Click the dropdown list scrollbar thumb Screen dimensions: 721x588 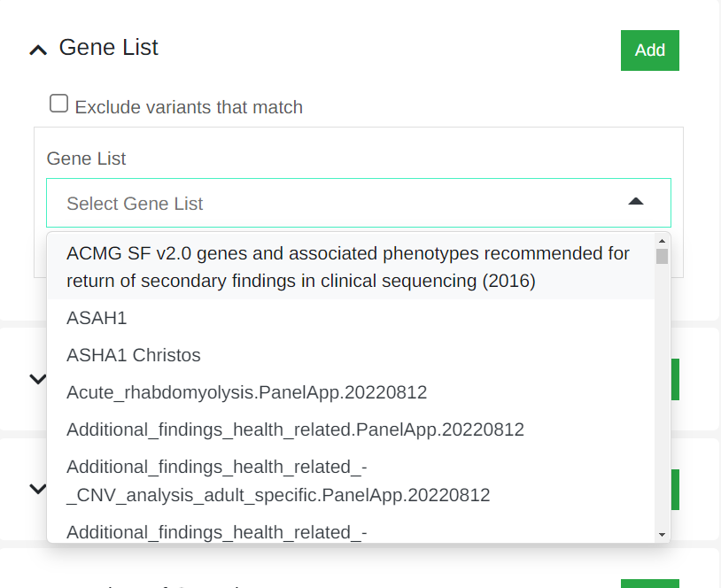(x=662, y=257)
